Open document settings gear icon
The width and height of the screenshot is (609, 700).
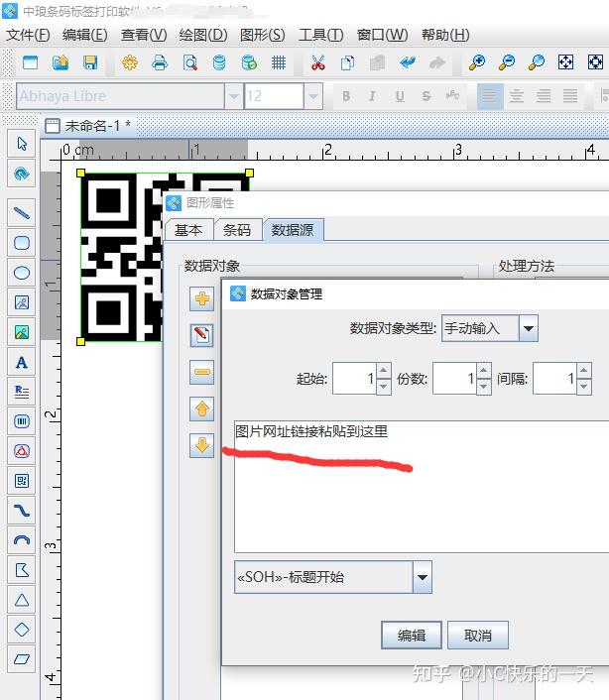point(130,62)
